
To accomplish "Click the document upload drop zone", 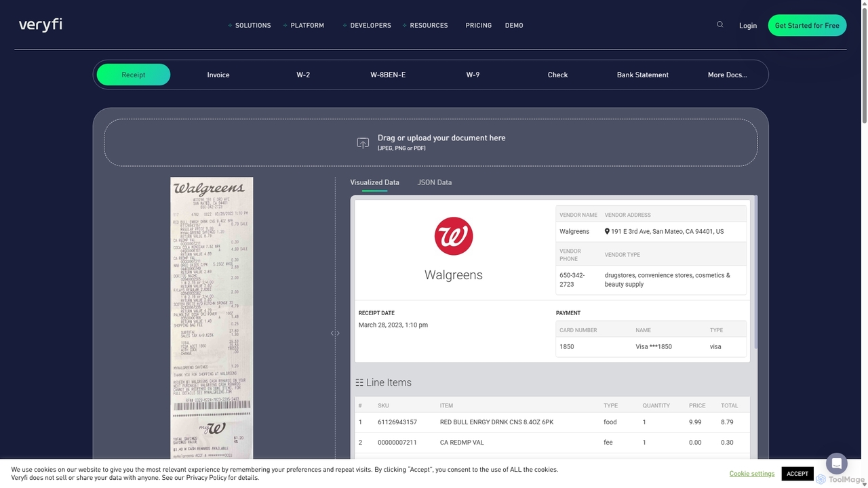I will point(431,142).
